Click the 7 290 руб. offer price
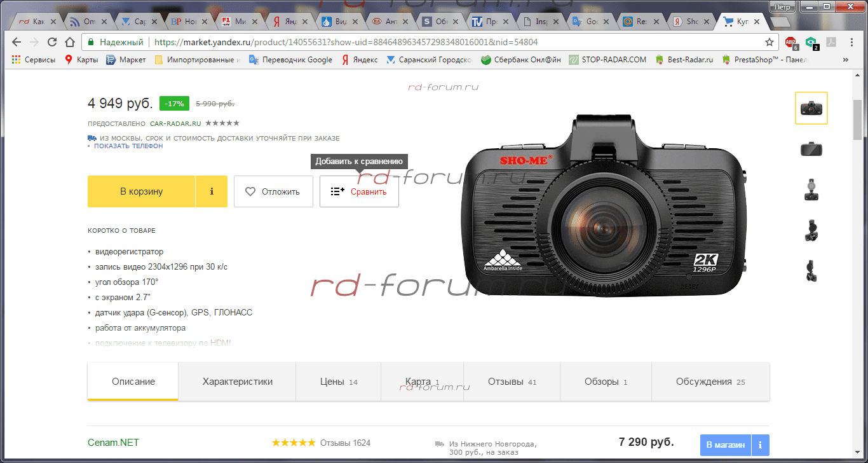 pyautogui.click(x=646, y=442)
